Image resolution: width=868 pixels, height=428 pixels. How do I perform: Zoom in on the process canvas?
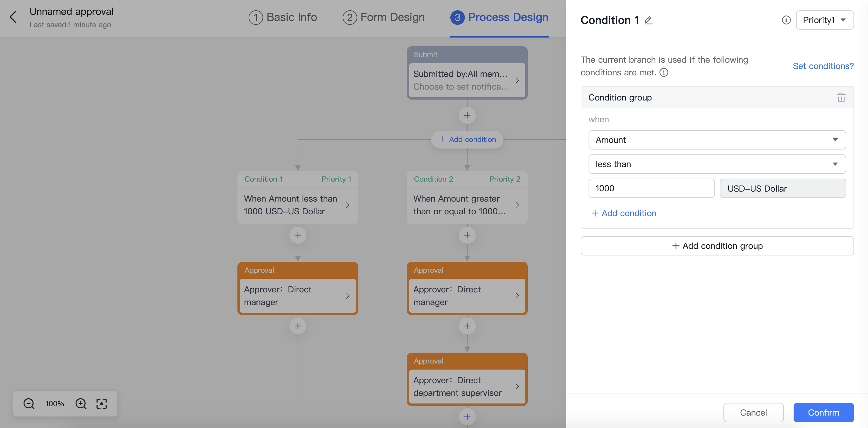coord(81,403)
